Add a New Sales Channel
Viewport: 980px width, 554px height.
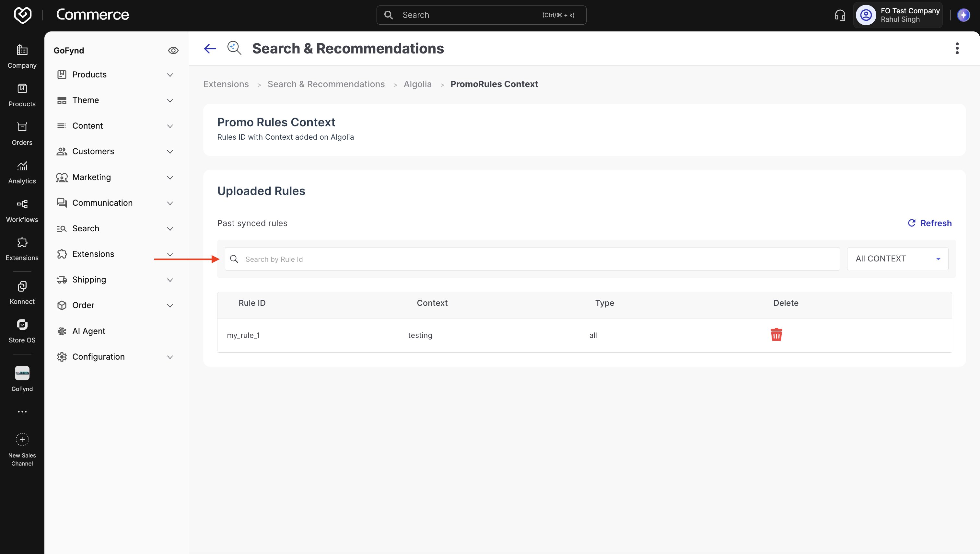22,449
